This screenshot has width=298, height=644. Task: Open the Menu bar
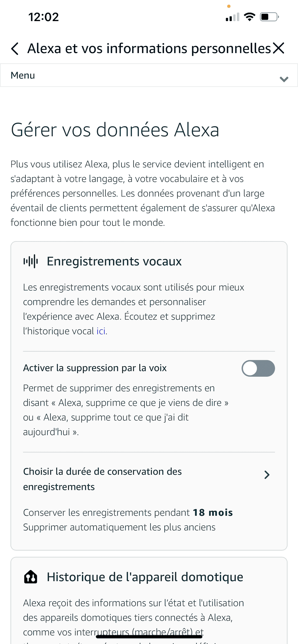tap(149, 75)
